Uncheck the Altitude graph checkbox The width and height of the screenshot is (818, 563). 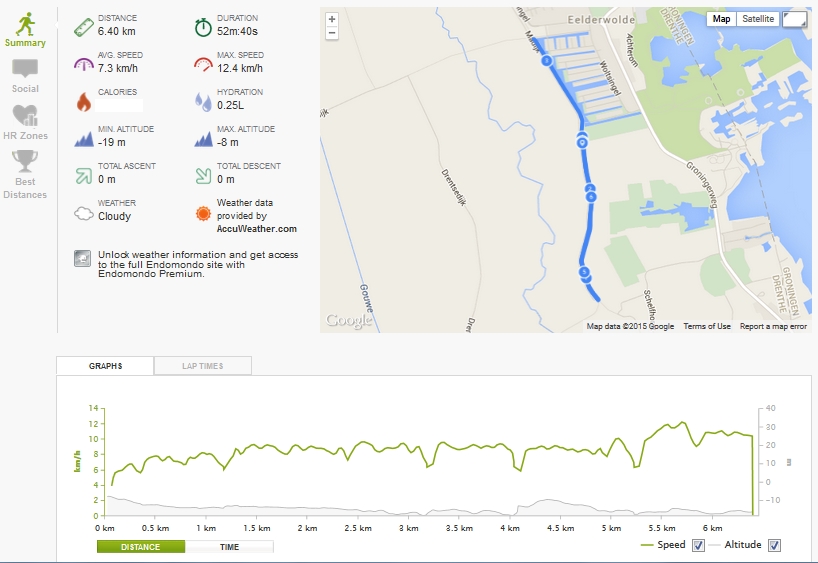click(775, 545)
